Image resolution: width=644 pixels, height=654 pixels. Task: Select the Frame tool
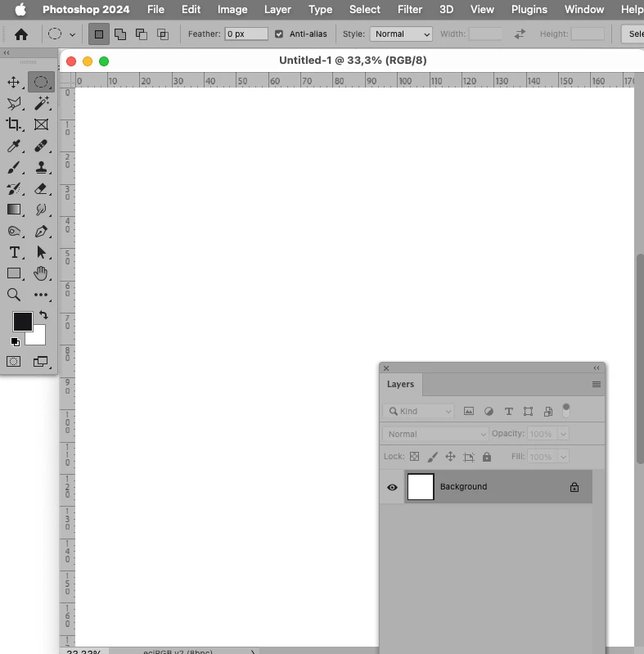click(x=41, y=124)
